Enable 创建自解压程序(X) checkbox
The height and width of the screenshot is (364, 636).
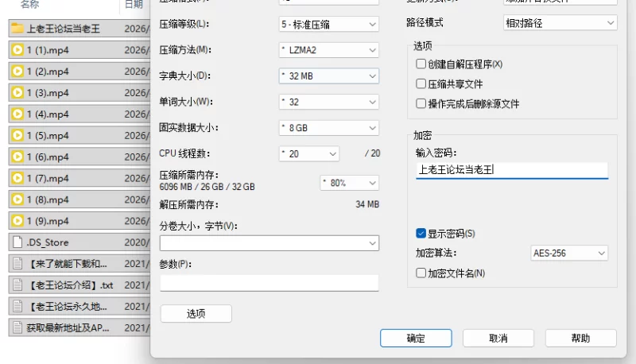[x=421, y=64]
